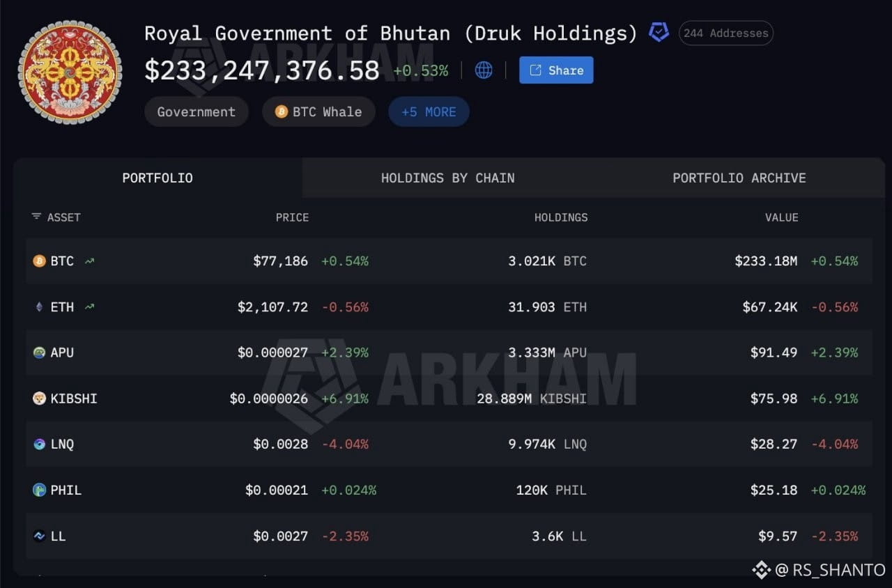The image size is (892, 588).
Task: Select the BTC Whale tag
Action: [318, 111]
